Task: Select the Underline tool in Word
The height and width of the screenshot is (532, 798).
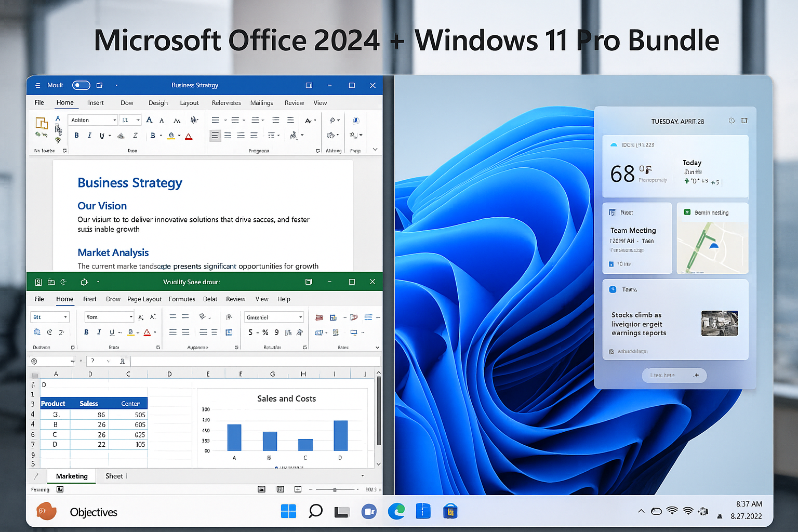Action: (102, 136)
